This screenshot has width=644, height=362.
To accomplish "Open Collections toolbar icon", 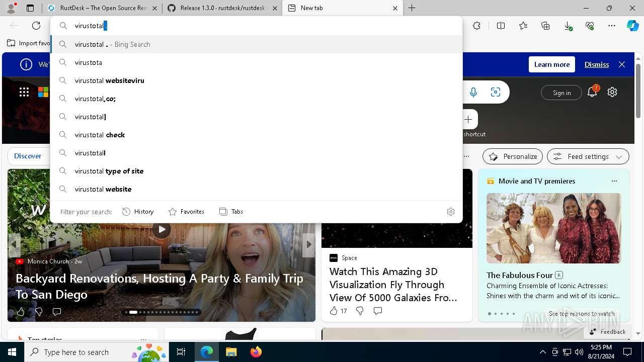I will click(545, 26).
